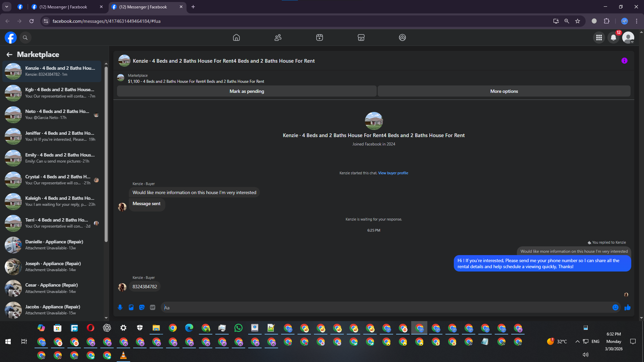Open the sticker picker icon
This screenshot has width=644, height=362.
[x=142, y=307]
